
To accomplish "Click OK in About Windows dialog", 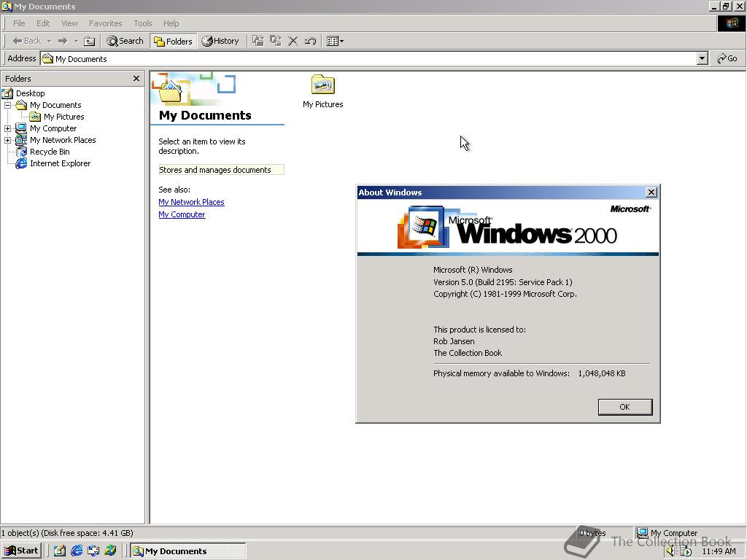I will pyautogui.click(x=624, y=407).
